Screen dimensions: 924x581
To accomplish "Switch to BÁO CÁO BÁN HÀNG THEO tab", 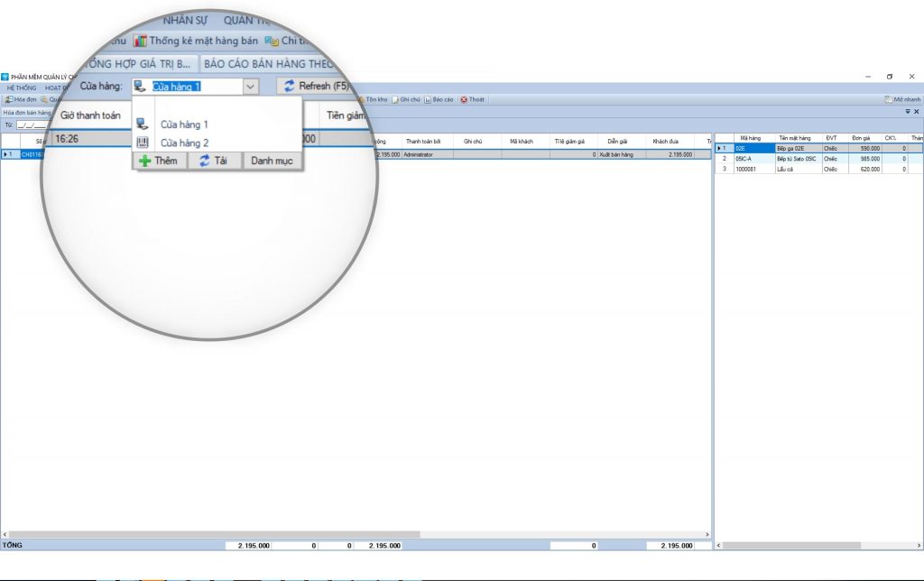I will coord(269,64).
